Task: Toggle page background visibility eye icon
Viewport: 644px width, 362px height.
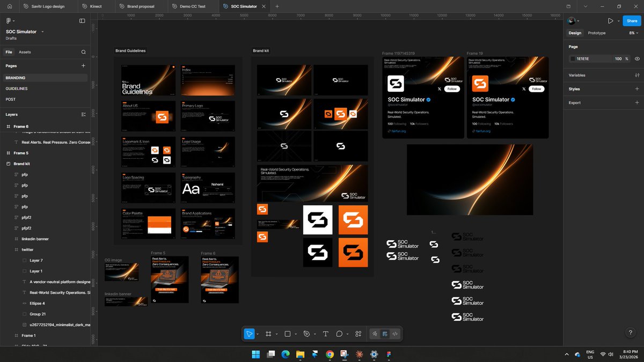Action: pos(637,58)
